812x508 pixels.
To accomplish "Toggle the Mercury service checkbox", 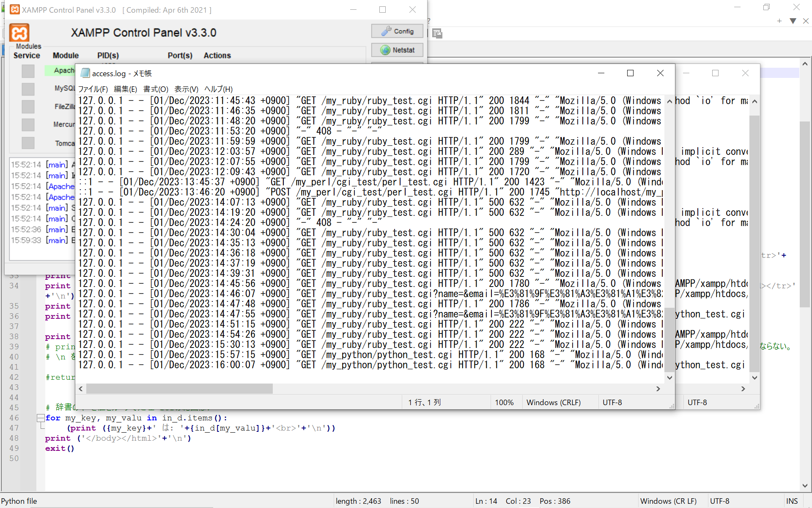I will 28,125.
